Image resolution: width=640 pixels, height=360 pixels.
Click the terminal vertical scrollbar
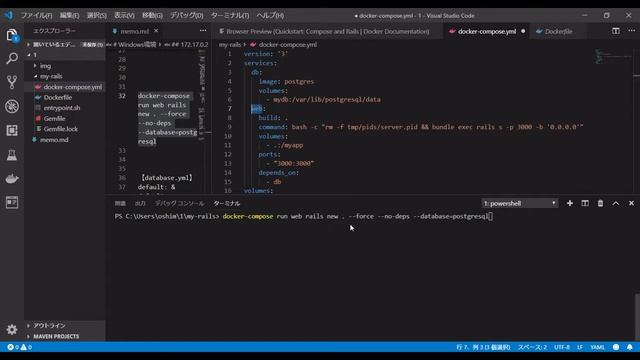(637, 317)
